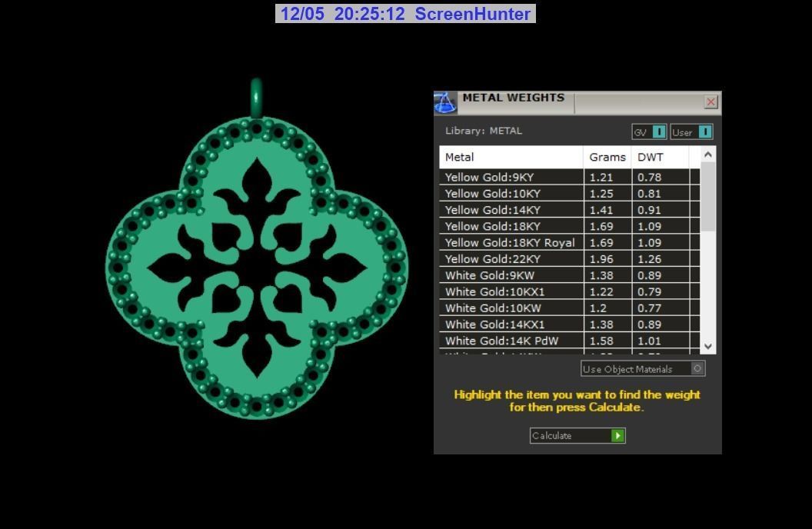Sort by the Metal column header
Screen dimensions: 812x529
pyautogui.click(x=511, y=157)
